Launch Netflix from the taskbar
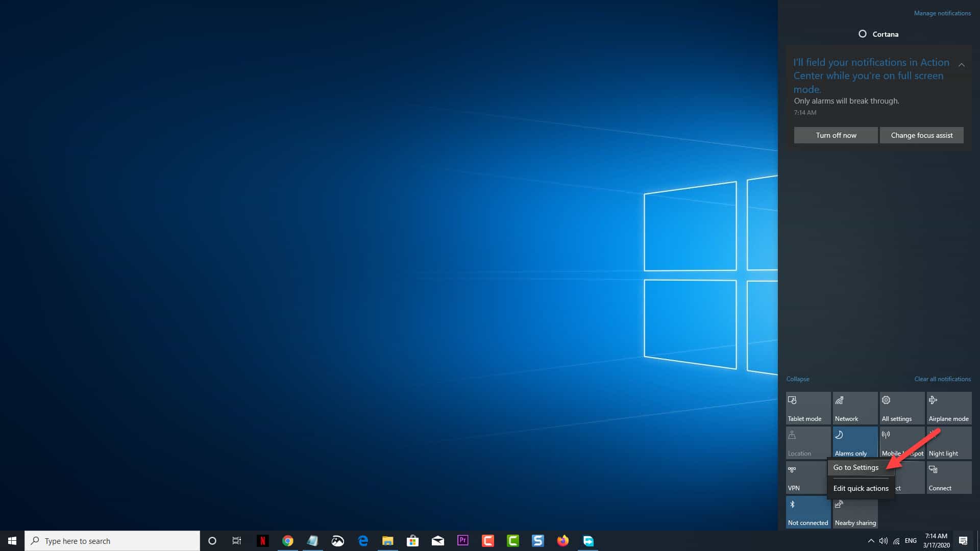980x551 pixels. click(262, 541)
